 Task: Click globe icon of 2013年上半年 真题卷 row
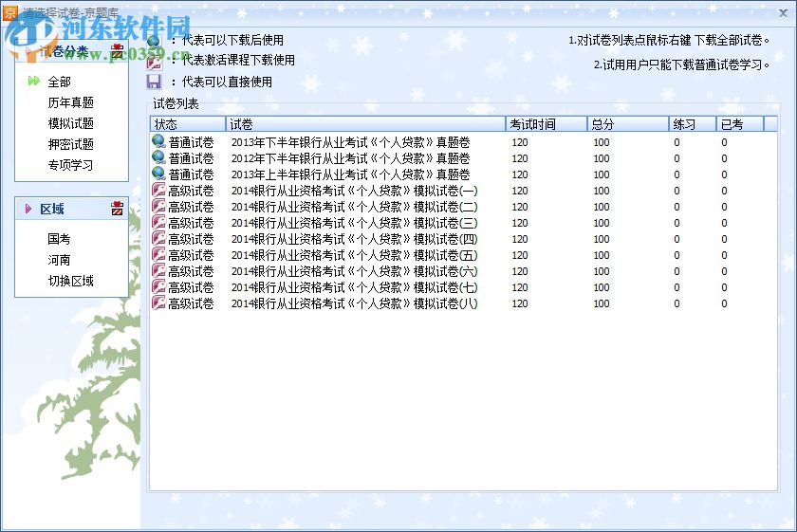click(159, 174)
